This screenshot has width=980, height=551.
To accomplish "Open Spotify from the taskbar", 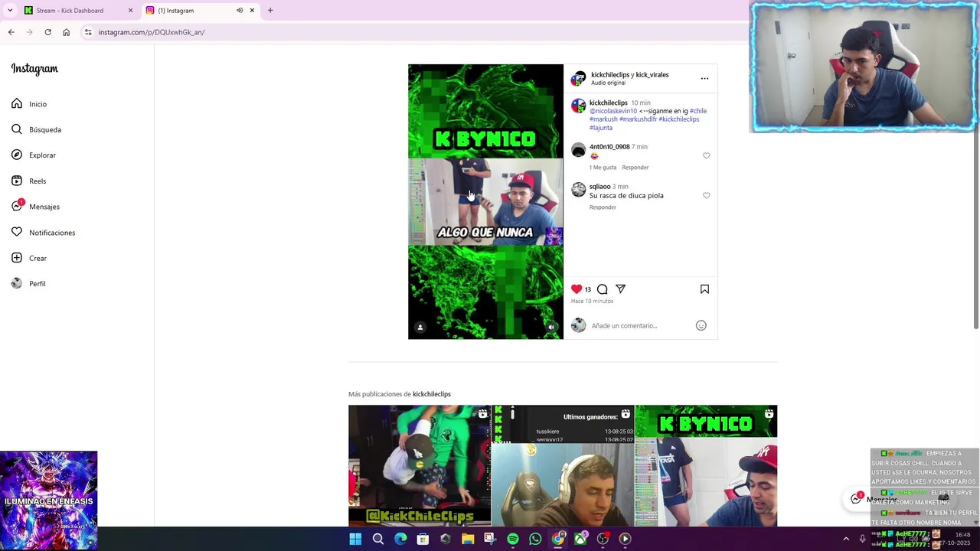I will (x=513, y=539).
